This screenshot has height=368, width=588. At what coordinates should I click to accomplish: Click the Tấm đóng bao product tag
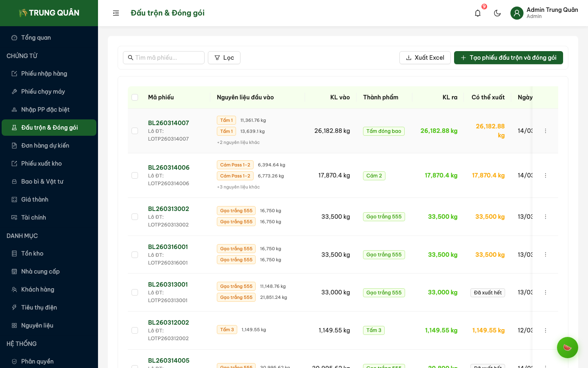tap(383, 131)
